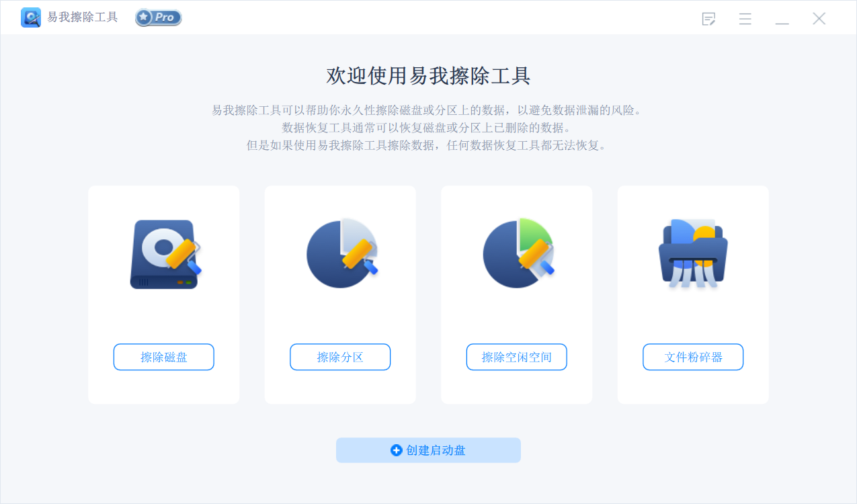Click the 擦除磁盘 button
Viewport: 857px width, 504px height.
pos(163,357)
